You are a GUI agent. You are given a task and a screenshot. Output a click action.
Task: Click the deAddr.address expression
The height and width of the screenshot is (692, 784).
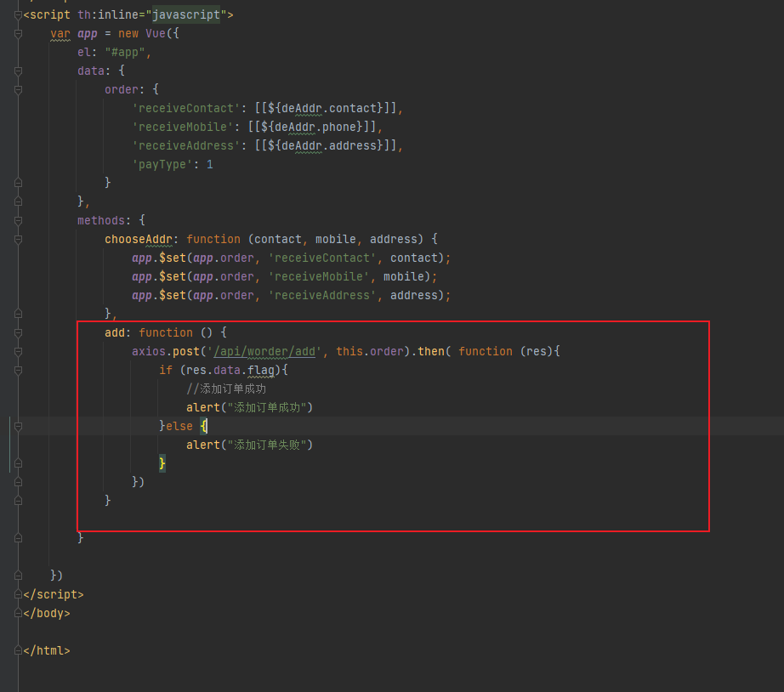tap(326, 146)
